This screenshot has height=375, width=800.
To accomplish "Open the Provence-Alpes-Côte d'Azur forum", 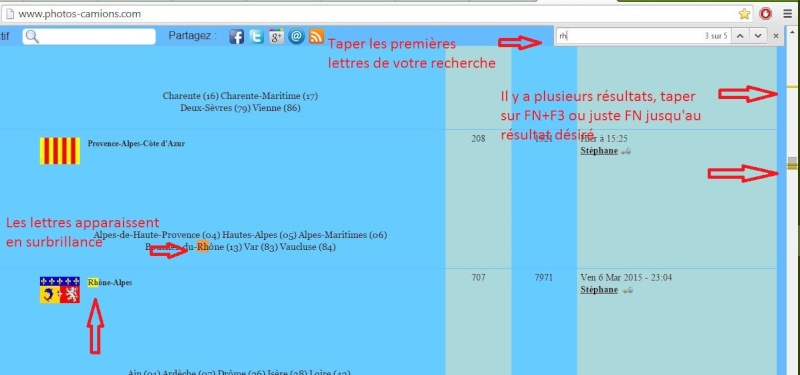I will pos(136,144).
